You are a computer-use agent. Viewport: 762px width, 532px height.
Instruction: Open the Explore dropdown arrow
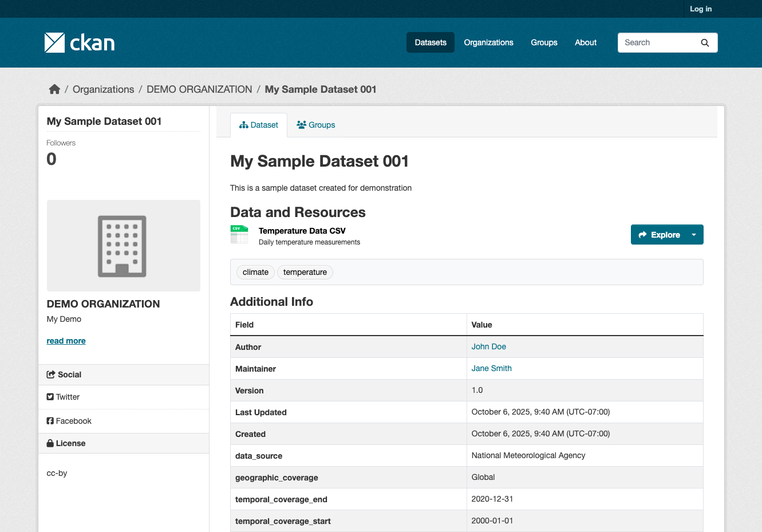point(694,235)
